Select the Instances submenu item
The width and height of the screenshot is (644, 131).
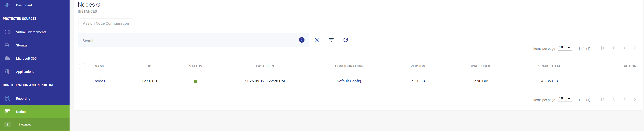[25, 124]
